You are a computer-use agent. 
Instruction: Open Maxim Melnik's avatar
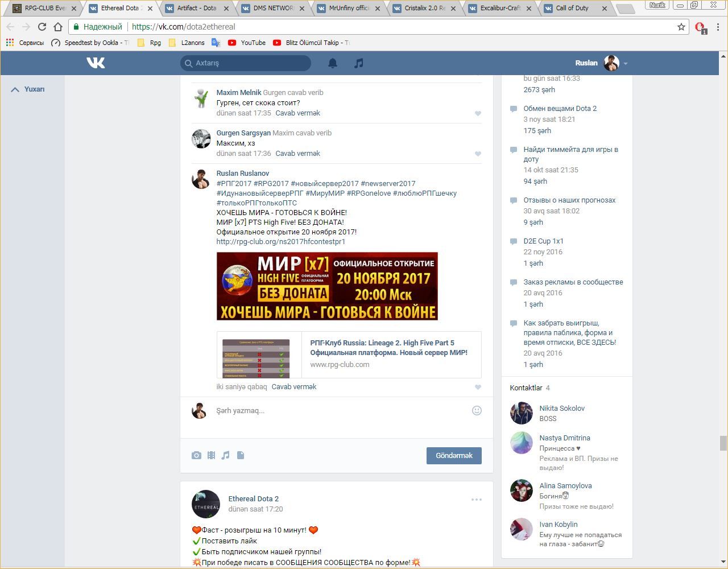[x=201, y=98]
